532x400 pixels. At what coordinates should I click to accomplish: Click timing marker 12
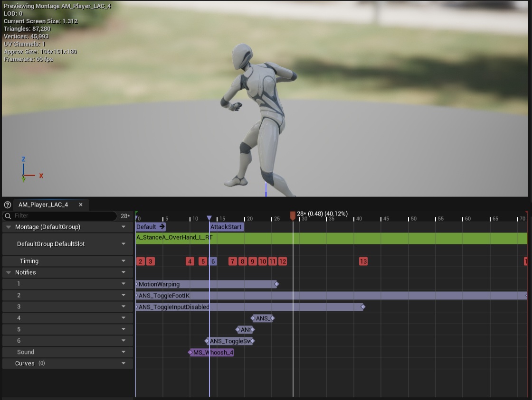pos(282,261)
